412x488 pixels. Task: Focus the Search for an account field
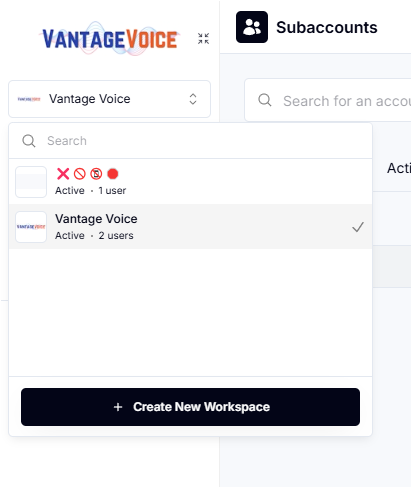(x=328, y=100)
